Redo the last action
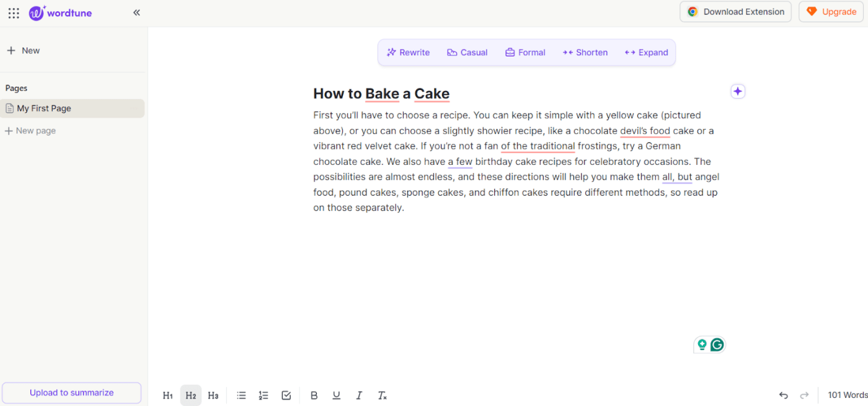The height and width of the screenshot is (406, 868). click(804, 395)
